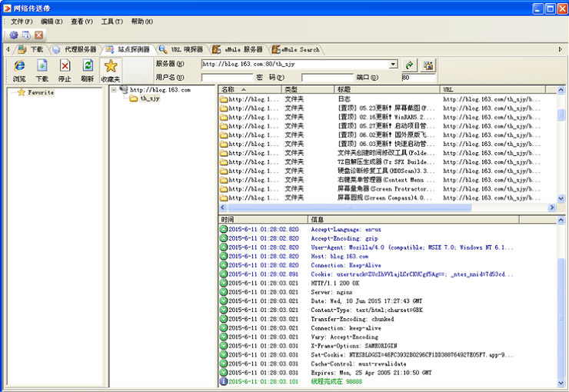Open the 文件(F) menu
Screen dimensions: 569x392
point(22,22)
